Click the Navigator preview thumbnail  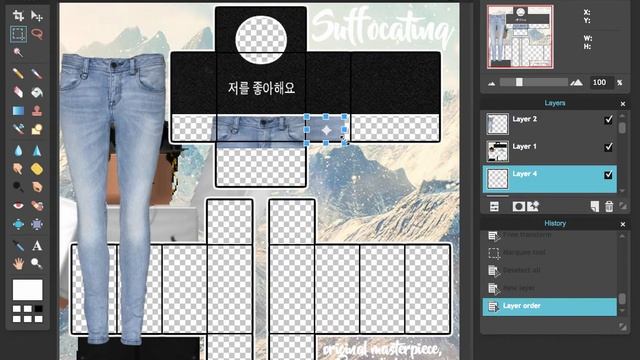(520, 37)
